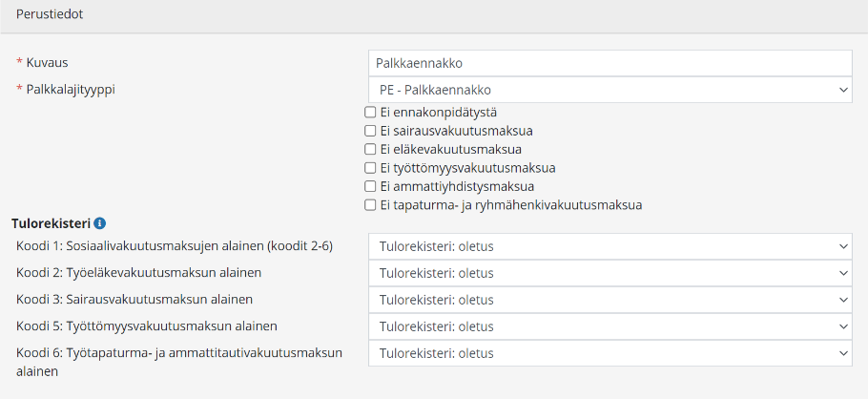Expand Koodi 5 Työttömyysvakuutusmaksun dropdown
The height and width of the screenshot is (399, 868).
click(610, 326)
